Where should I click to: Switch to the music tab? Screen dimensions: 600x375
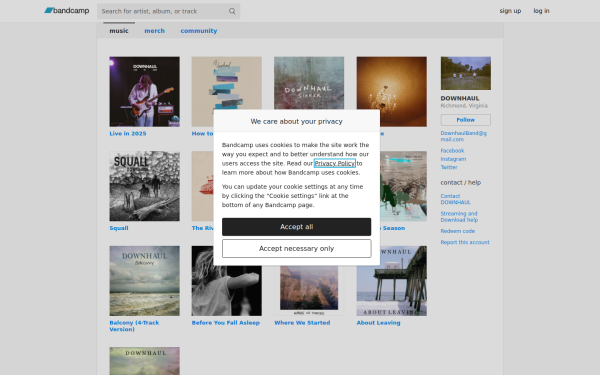119,31
